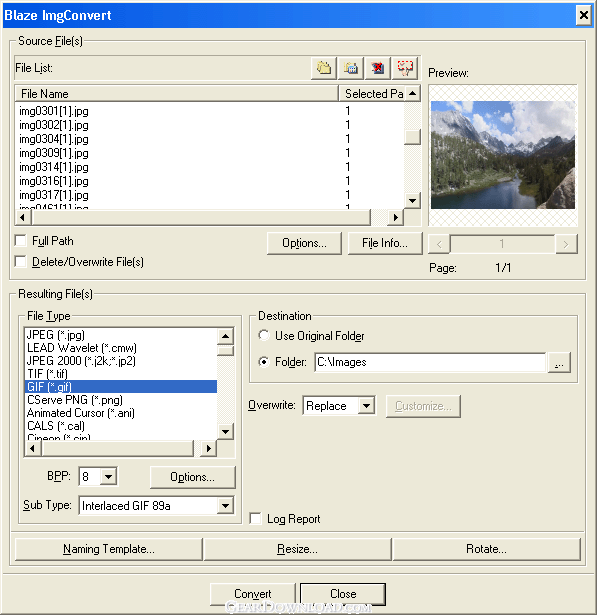597x615 pixels.
Task: Enable the Log Report checkbox
Action: click(x=255, y=519)
